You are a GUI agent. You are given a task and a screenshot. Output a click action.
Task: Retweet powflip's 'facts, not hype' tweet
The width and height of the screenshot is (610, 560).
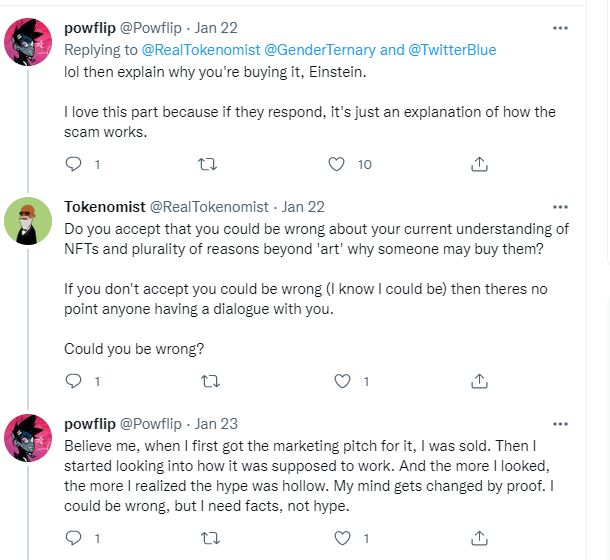pyautogui.click(x=209, y=538)
